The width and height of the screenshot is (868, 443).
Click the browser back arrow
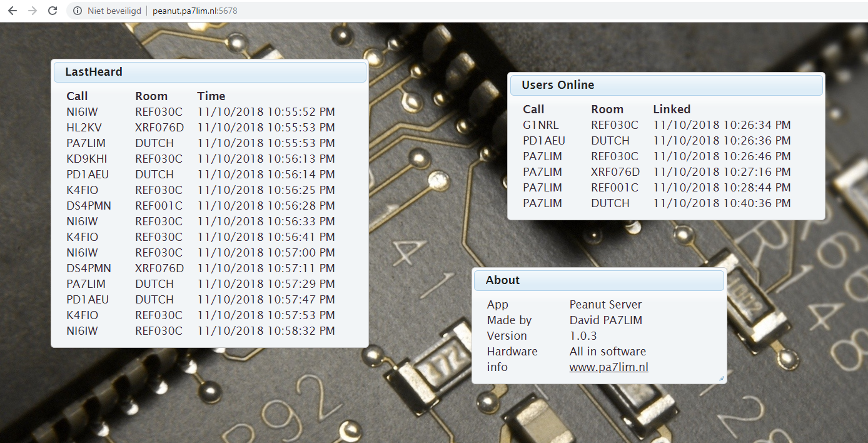tap(13, 11)
